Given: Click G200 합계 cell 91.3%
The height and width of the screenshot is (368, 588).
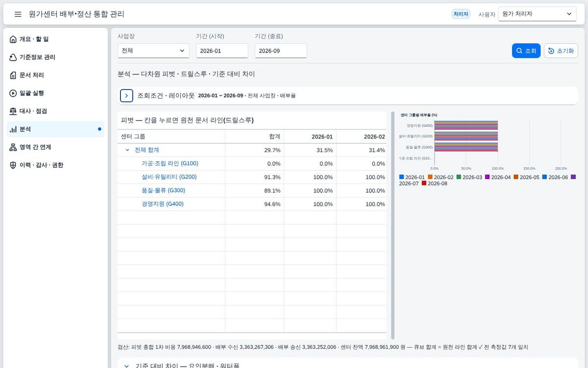Looking at the screenshot, I should [x=254, y=177].
